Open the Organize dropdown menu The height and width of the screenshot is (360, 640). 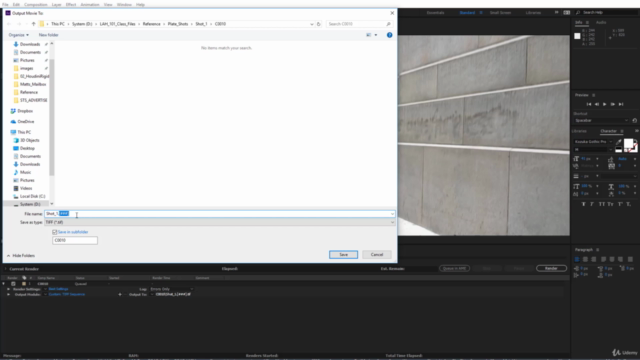(18, 35)
